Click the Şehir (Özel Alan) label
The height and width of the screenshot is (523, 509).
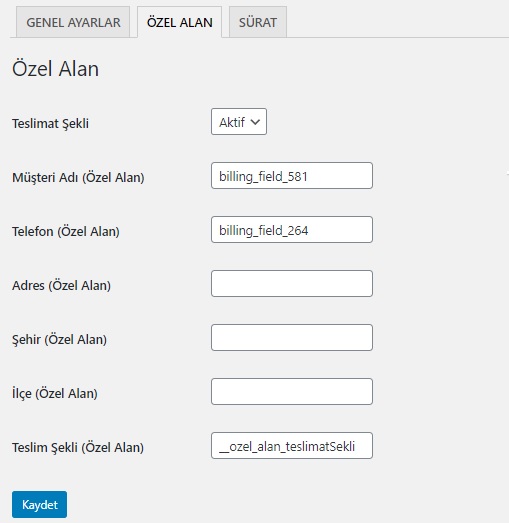pos(59,340)
